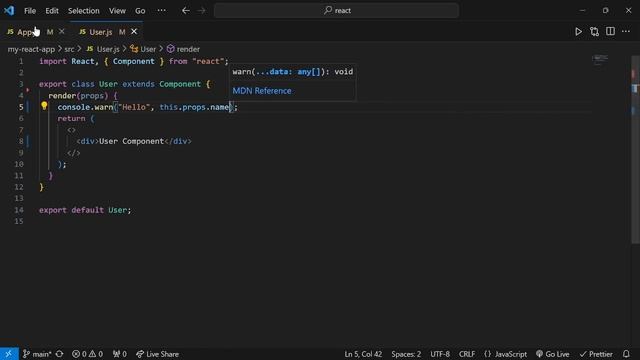Click the editor minimap
The height and width of the screenshot is (360, 640).
[x=600, y=60]
